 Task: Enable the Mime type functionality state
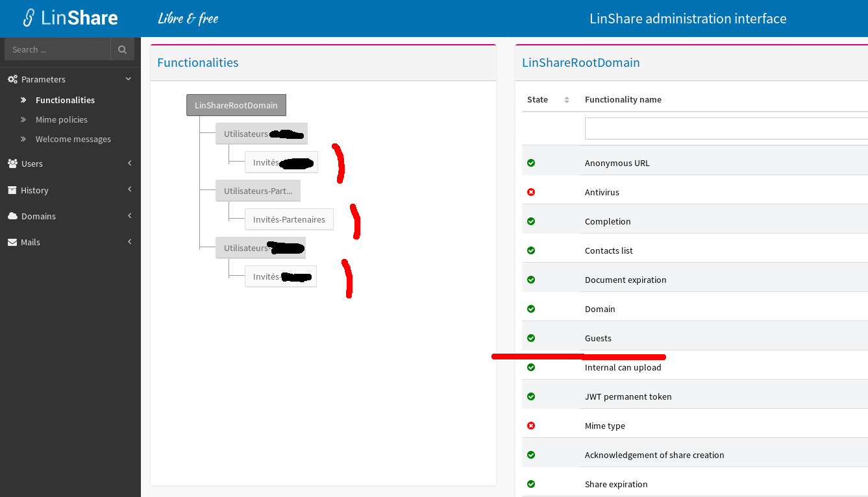tap(531, 426)
